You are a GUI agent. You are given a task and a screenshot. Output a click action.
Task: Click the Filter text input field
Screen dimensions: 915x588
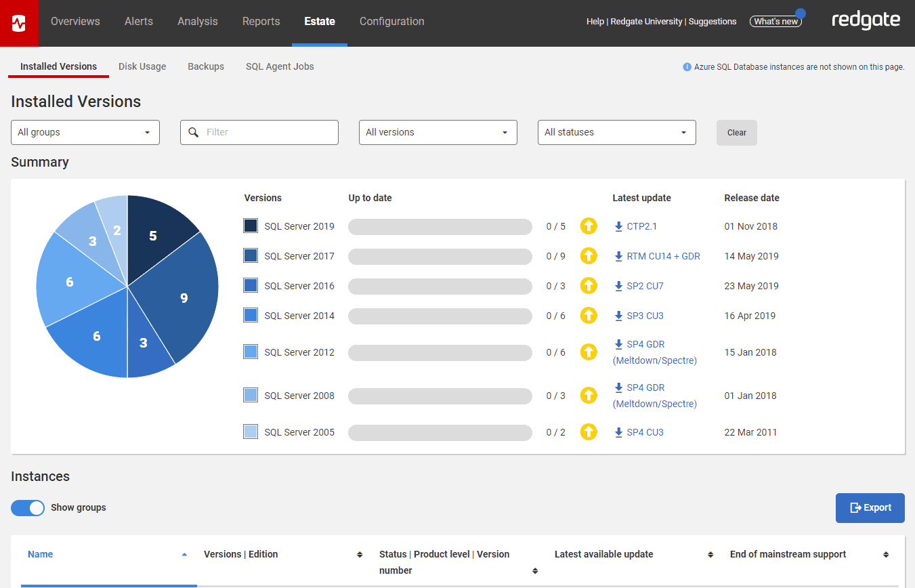click(x=259, y=132)
